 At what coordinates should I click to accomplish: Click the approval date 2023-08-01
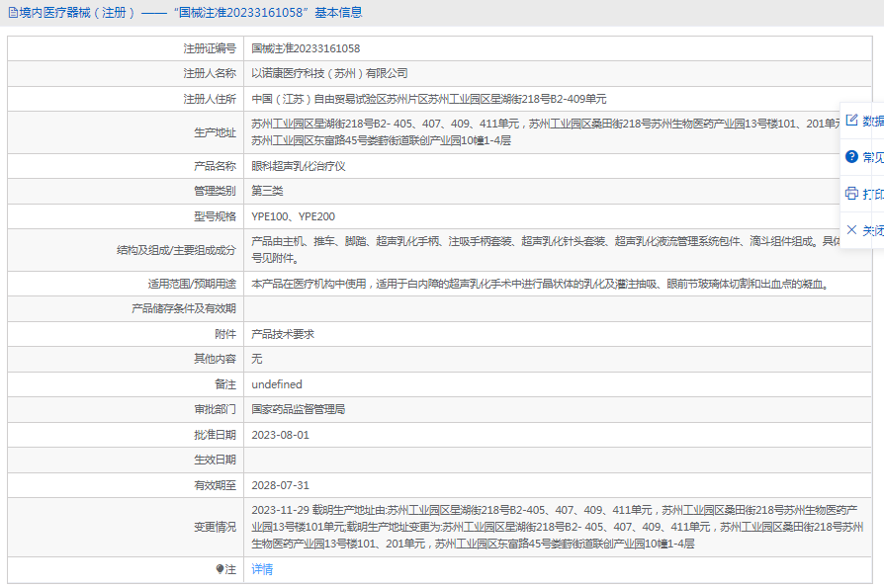[x=280, y=435]
